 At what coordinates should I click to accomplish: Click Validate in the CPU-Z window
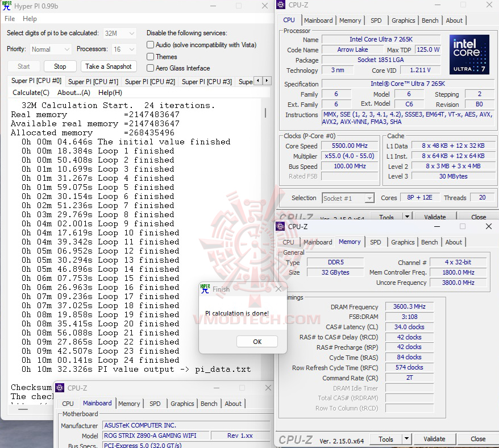click(x=434, y=439)
